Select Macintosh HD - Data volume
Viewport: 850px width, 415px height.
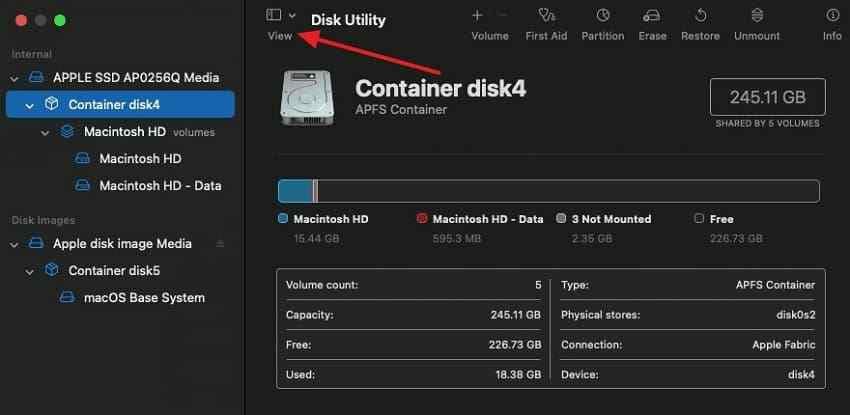point(160,185)
